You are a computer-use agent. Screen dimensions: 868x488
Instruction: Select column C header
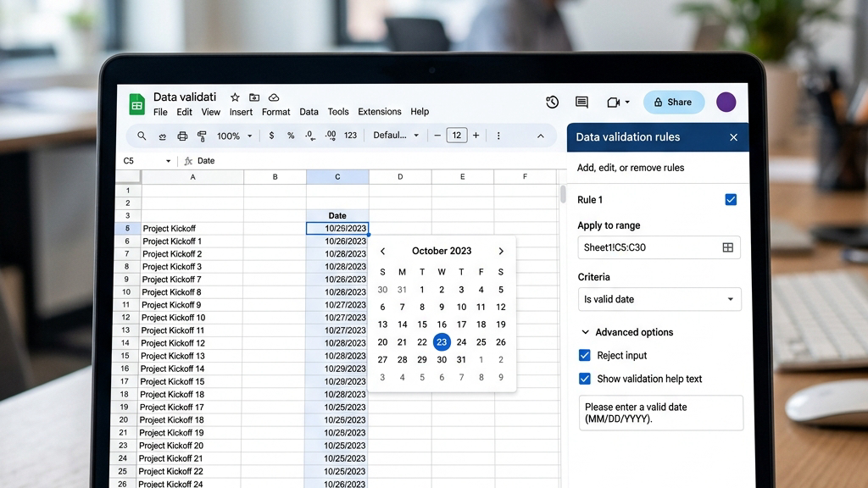click(x=337, y=177)
